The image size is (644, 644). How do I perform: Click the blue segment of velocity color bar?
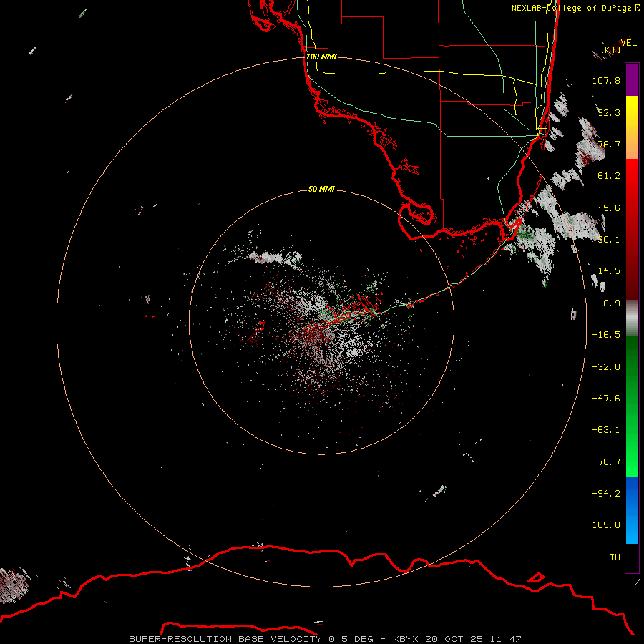[632, 510]
